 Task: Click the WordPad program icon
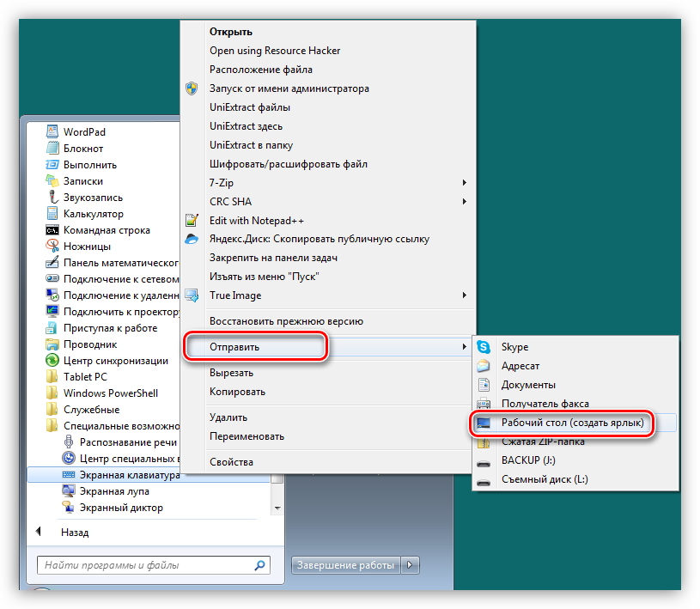click(x=52, y=131)
